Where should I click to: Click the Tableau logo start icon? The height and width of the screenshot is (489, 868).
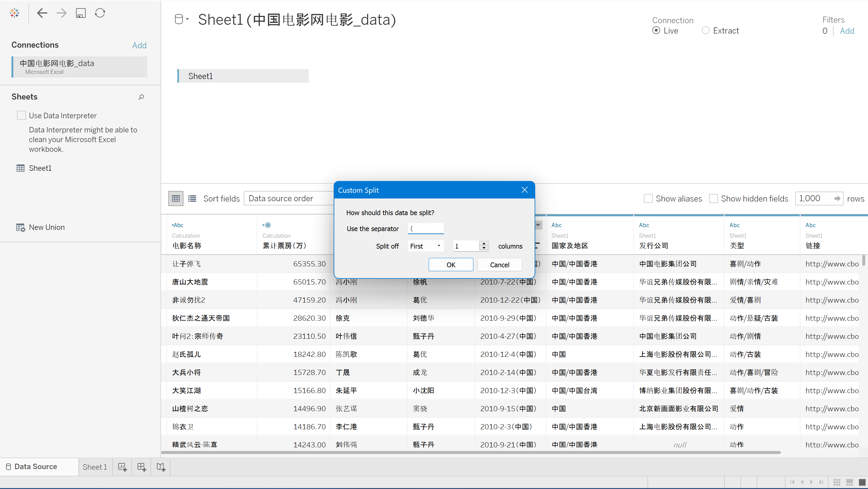click(x=14, y=13)
